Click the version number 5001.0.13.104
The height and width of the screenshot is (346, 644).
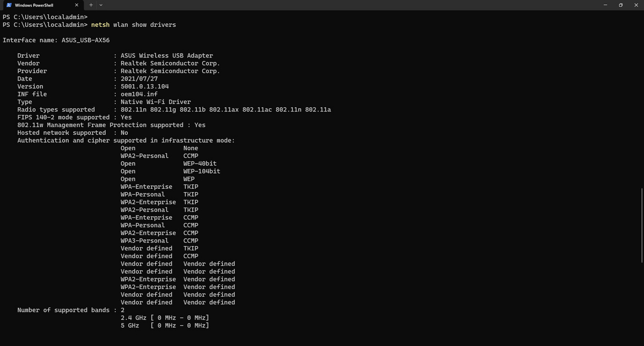tap(144, 86)
